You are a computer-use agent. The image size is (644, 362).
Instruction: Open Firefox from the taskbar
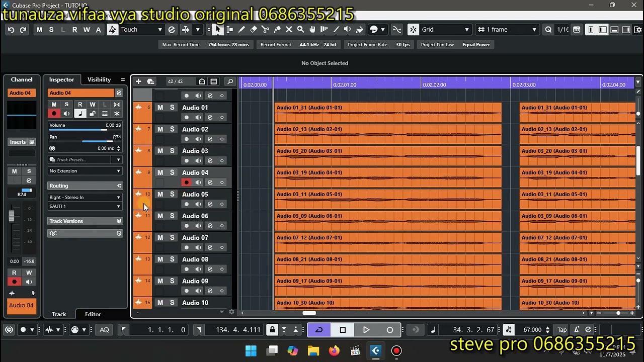click(334, 350)
